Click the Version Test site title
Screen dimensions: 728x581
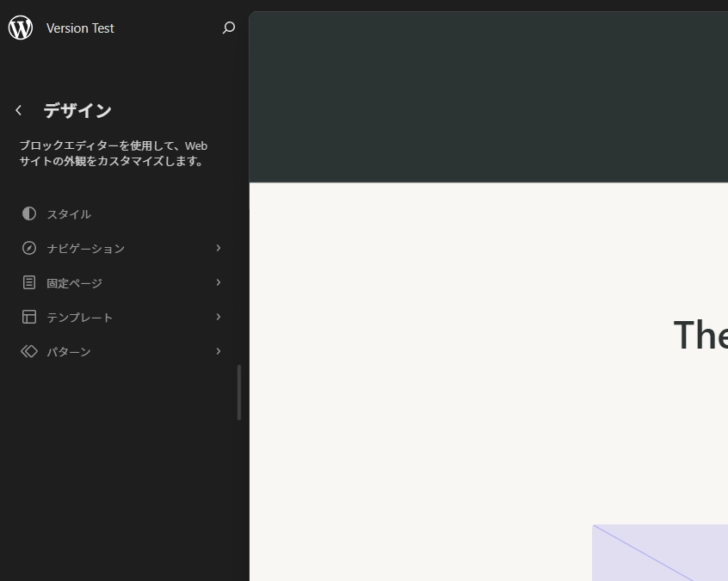pos(80,28)
